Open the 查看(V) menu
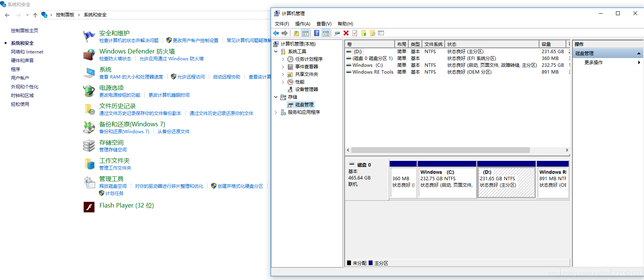 click(324, 24)
